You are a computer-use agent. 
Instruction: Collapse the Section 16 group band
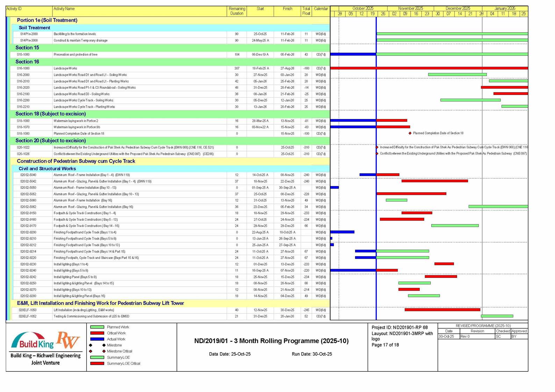pos(27,62)
